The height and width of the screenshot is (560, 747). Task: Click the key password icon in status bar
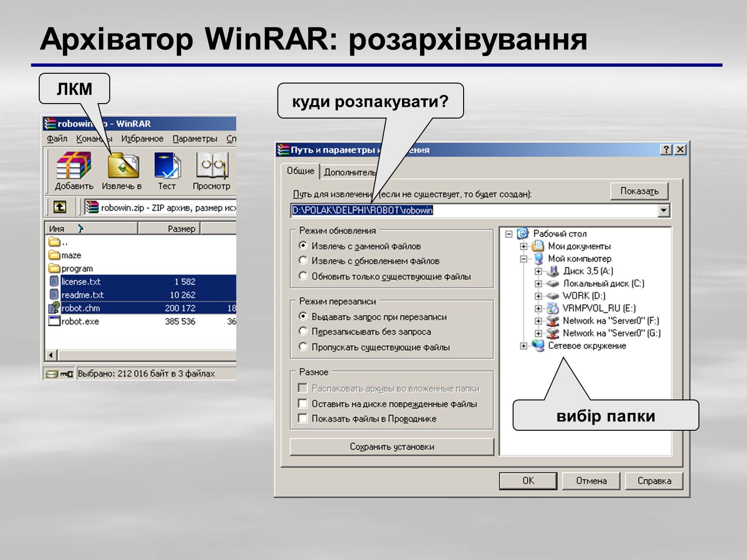(x=66, y=374)
